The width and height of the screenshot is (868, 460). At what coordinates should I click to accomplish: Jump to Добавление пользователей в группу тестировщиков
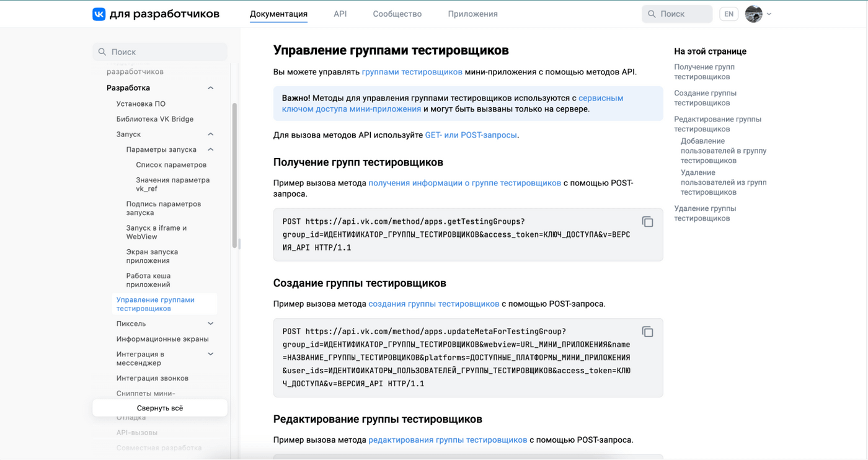tap(724, 151)
